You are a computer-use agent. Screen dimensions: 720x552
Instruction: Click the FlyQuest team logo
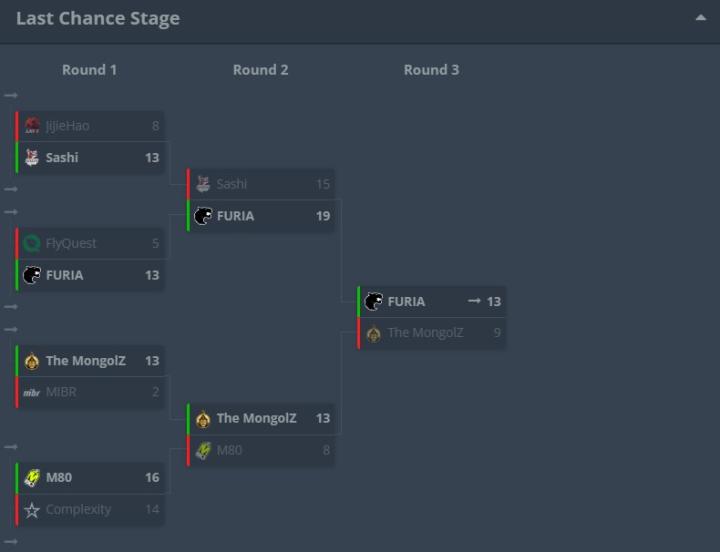(32, 243)
